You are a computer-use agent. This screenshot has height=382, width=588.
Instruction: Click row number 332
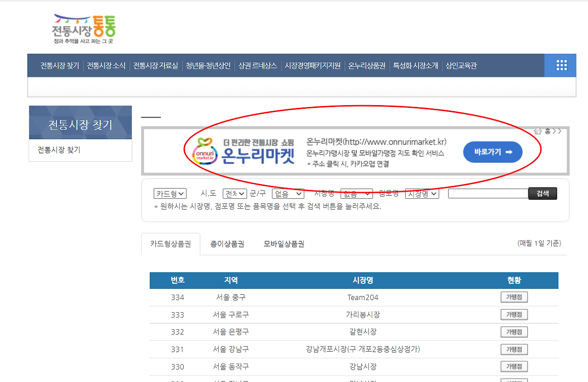tap(177, 332)
